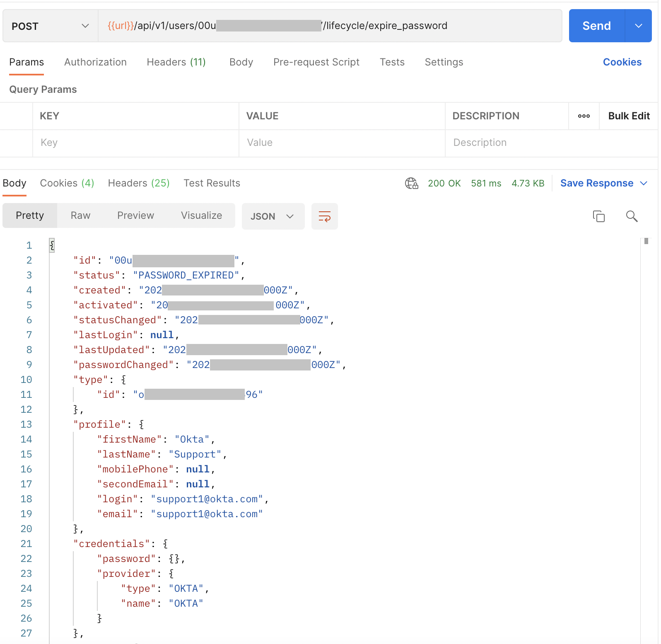Open the JSON format dropdown
Screen dimensions: 661x644
coord(273,216)
